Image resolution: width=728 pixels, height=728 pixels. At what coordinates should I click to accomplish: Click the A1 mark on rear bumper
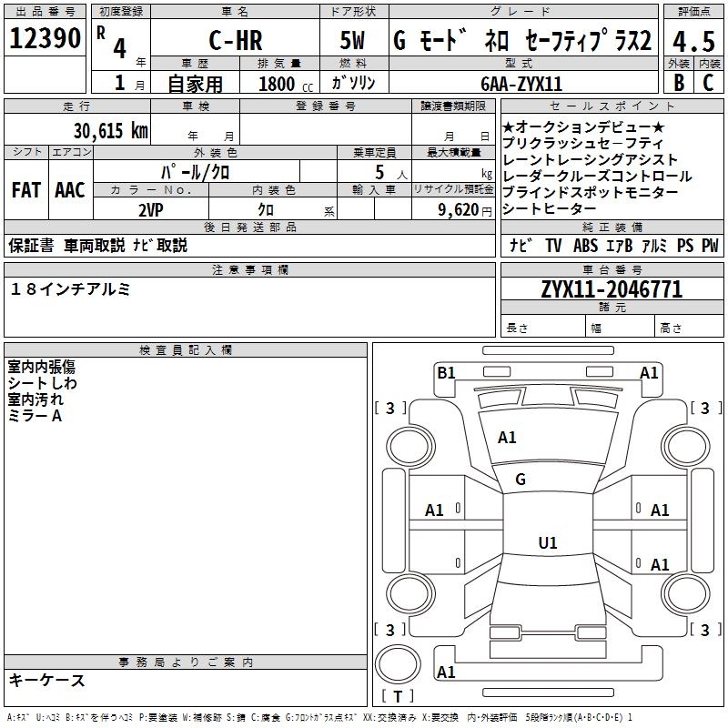point(446,672)
